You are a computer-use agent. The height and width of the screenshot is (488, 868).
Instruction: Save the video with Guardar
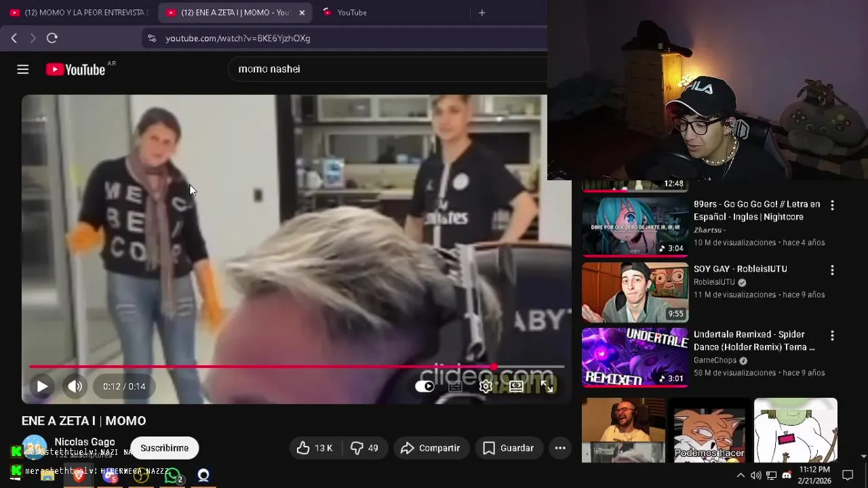pyautogui.click(x=509, y=448)
